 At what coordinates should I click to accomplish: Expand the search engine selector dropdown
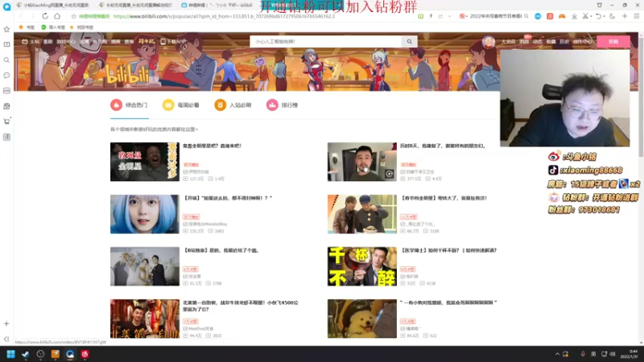(467, 16)
